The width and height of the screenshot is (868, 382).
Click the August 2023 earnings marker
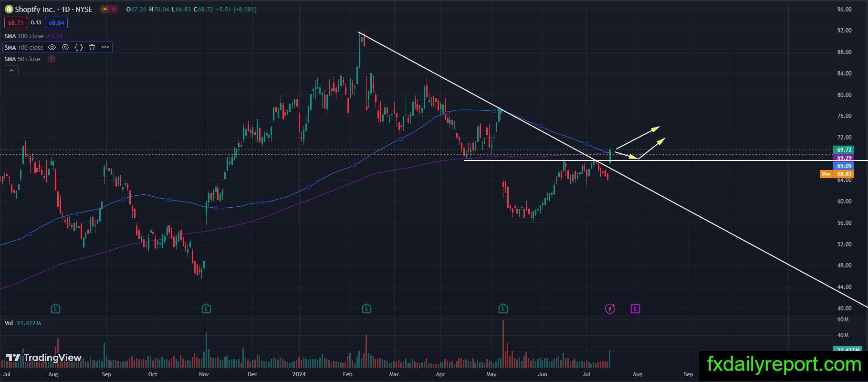tap(56, 308)
